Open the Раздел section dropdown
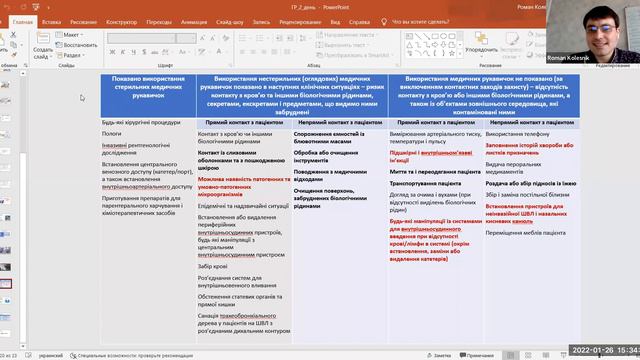The width and height of the screenshot is (640, 360). pos(71,55)
